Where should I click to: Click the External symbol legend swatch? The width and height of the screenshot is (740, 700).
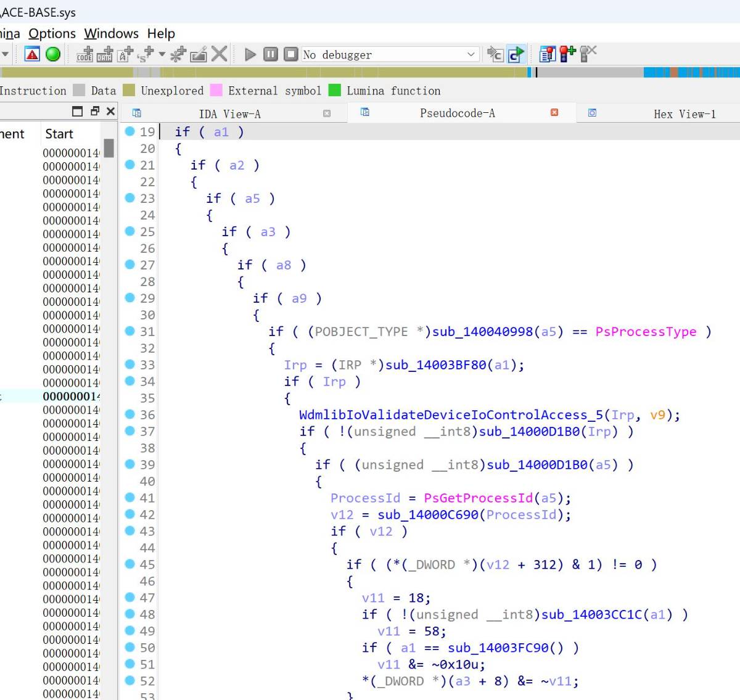[x=216, y=91]
